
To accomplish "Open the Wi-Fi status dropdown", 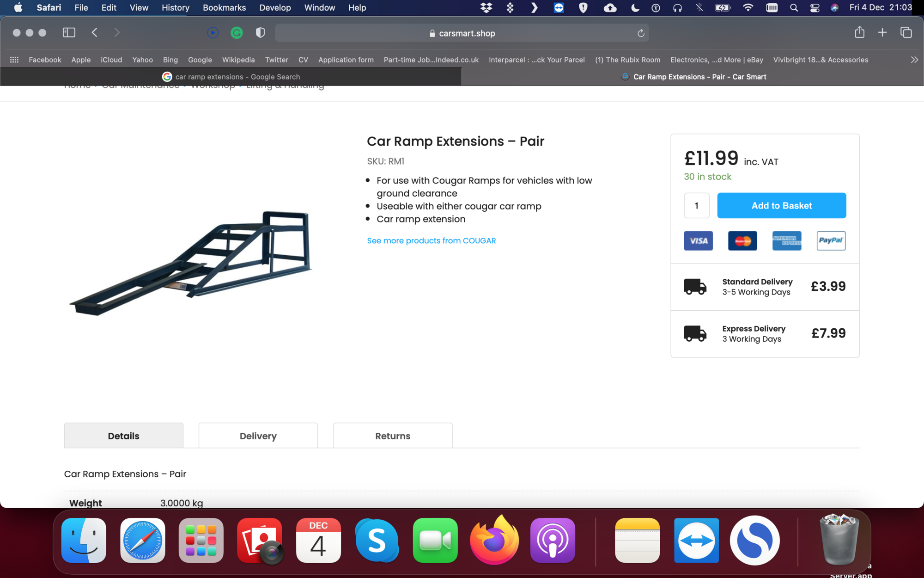I will point(748,8).
